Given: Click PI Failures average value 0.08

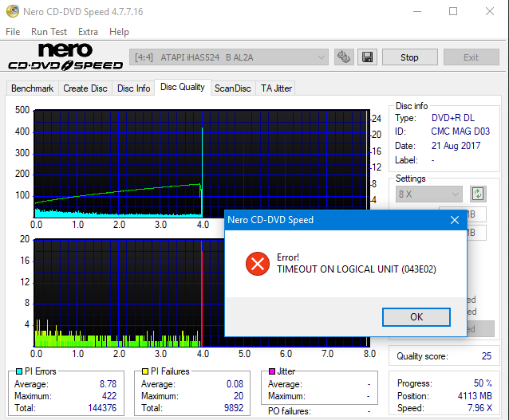Looking at the screenshot, I should click(235, 384).
